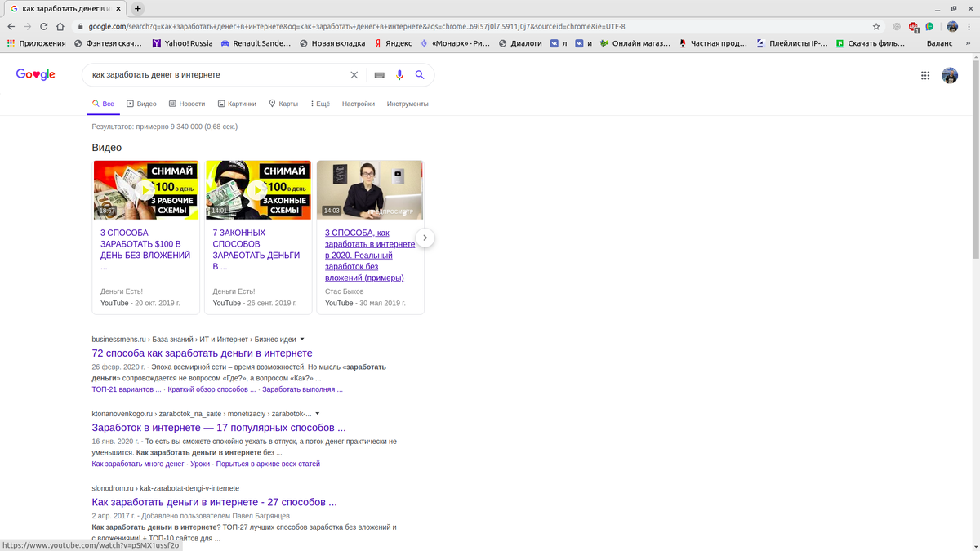Switch to the Новости results tab
Image resolution: width=980 pixels, height=551 pixels.
(187, 104)
